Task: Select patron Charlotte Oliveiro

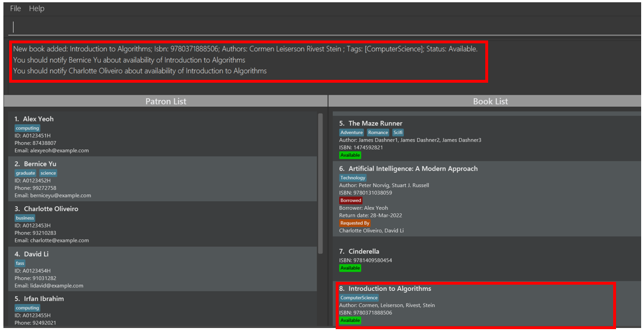Action: pyautogui.click(x=163, y=224)
